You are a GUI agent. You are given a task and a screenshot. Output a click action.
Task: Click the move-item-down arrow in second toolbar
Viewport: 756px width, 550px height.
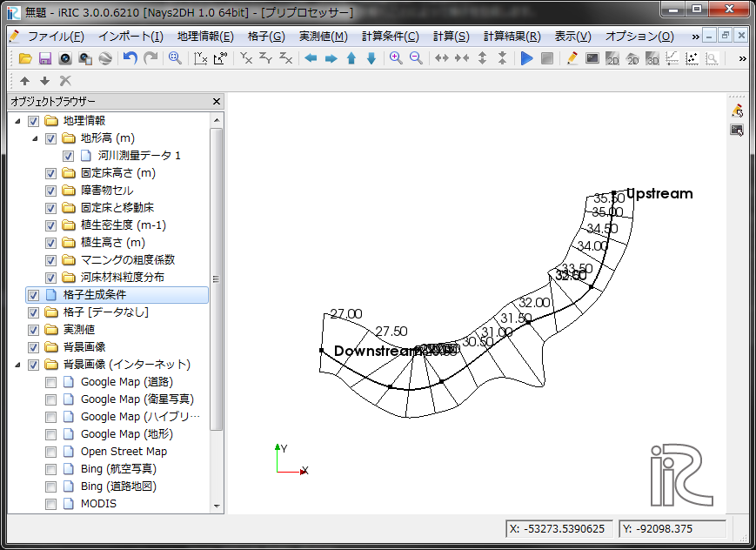[x=45, y=81]
